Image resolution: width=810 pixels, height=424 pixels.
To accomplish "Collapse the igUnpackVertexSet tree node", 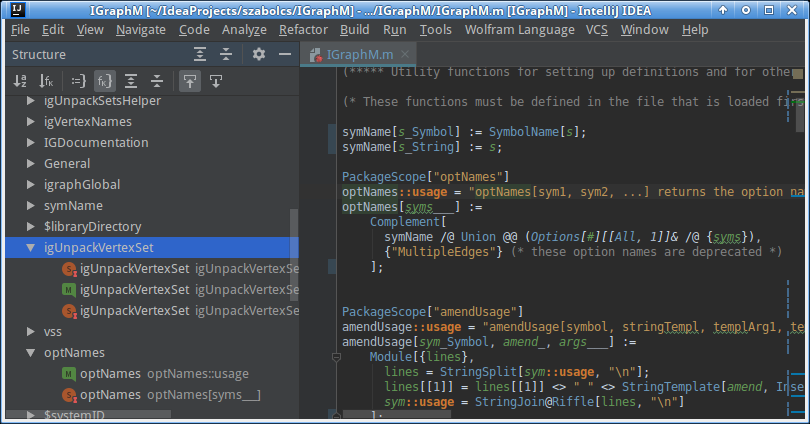I will [x=30, y=248].
